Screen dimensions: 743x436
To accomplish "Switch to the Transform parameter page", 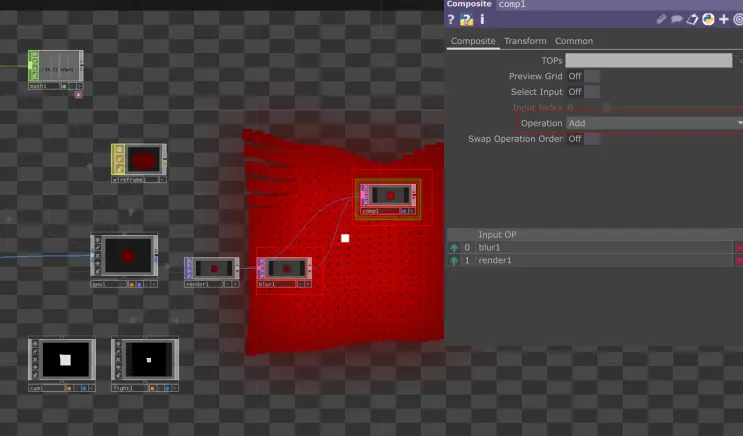I will [x=525, y=41].
